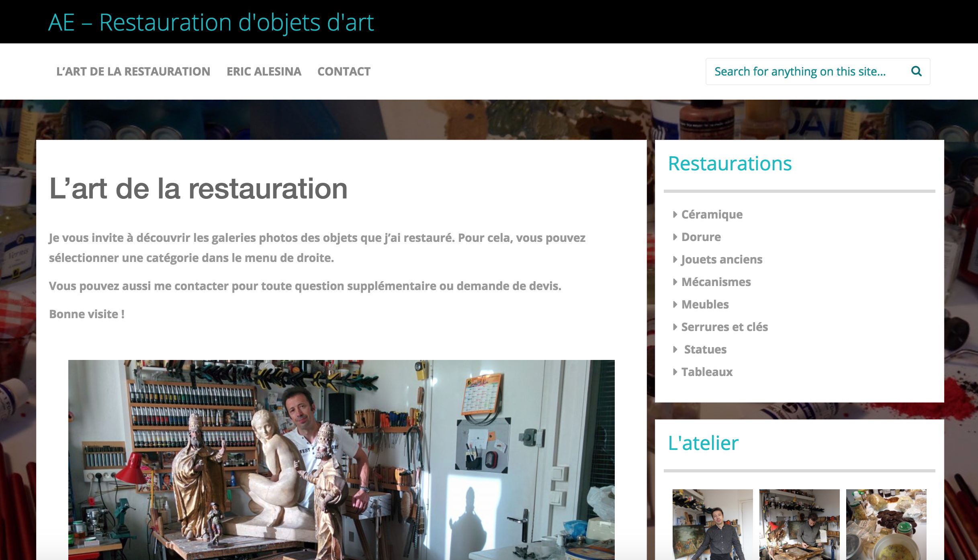Open the Tableaux category

707,372
